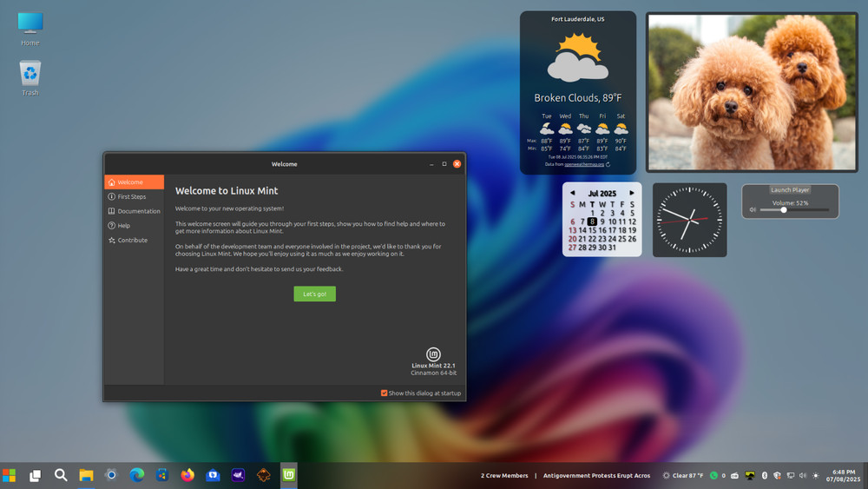Open the software store bag icon in taskbar

pyautogui.click(x=162, y=475)
